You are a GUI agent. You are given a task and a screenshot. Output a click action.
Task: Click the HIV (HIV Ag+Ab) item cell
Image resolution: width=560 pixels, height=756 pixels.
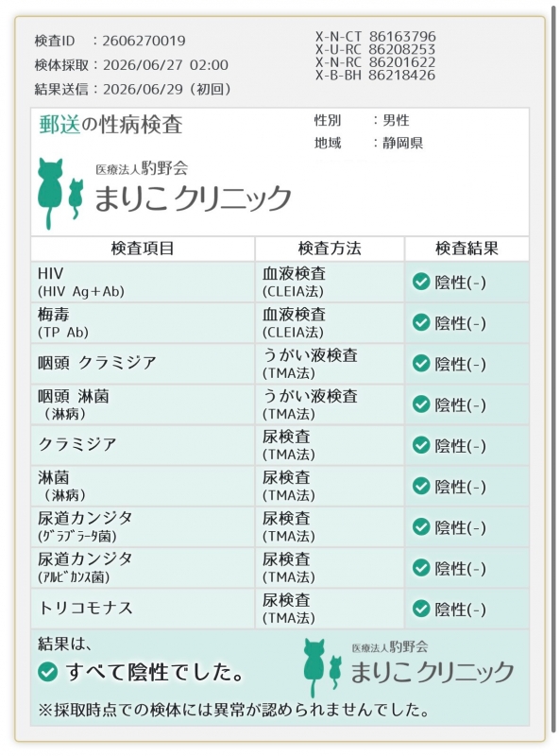pos(143,282)
